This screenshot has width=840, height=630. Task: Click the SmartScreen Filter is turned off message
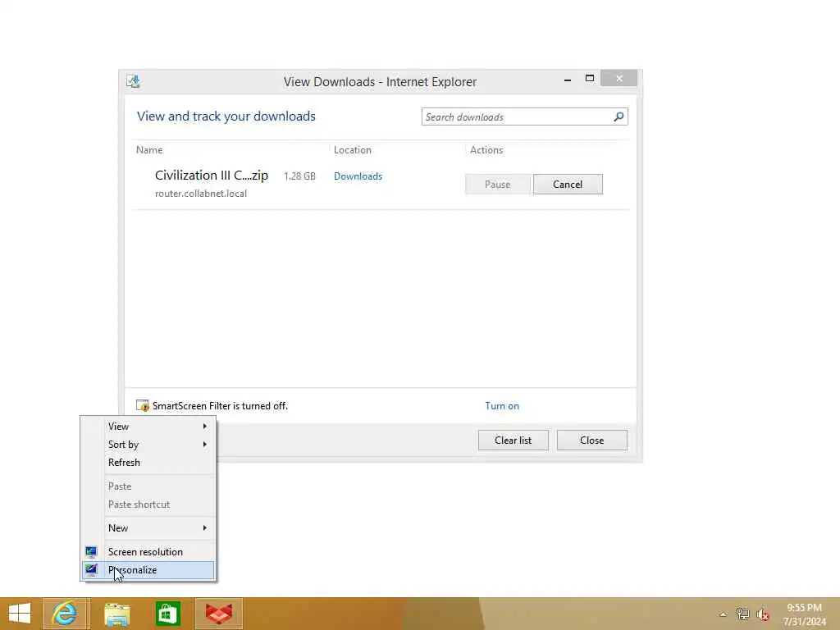(x=220, y=406)
